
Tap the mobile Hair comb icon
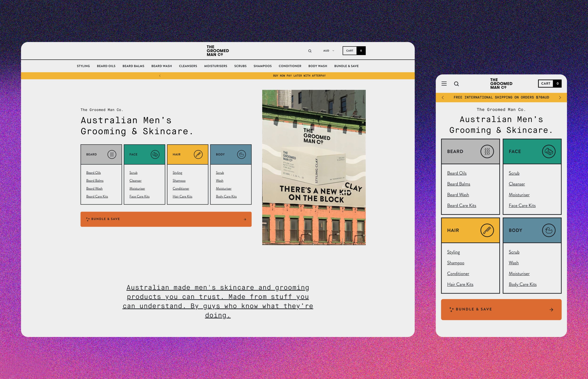[x=487, y=230]
